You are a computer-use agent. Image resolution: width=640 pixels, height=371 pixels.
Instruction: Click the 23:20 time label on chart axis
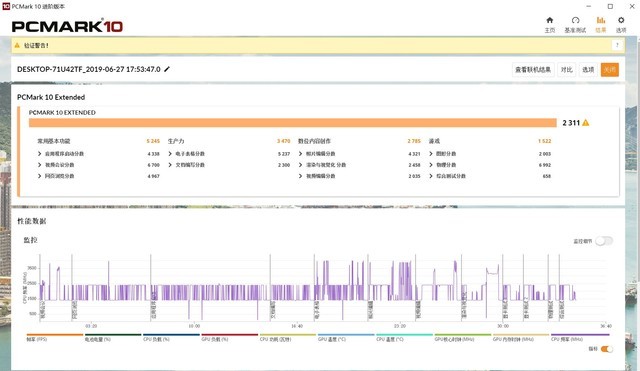400,326
